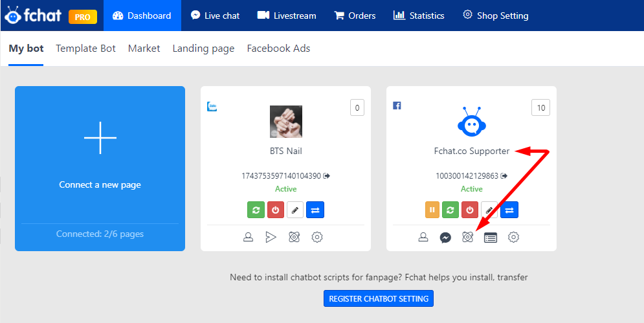Click the atom icon on the Fchat.co Supporter card
Screen dimensions: 644x323
tap(468, 237)
